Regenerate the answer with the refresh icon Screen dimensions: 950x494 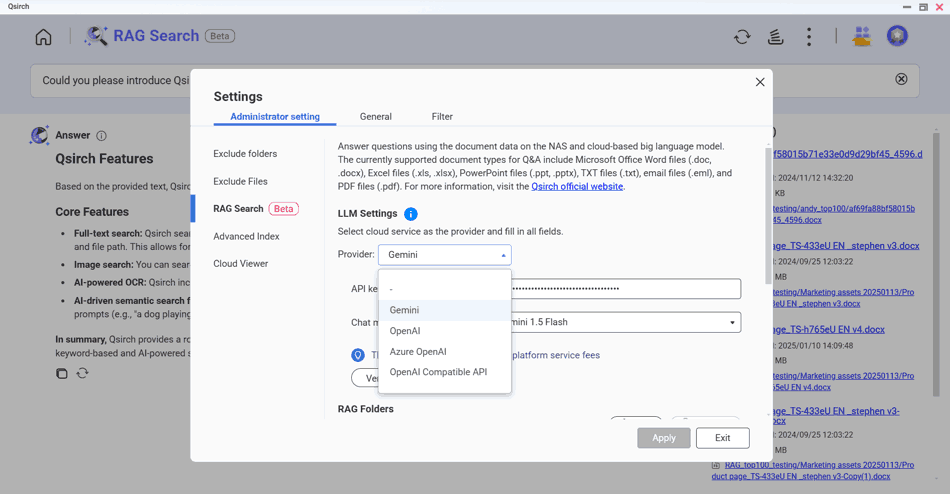pos(82,373)
